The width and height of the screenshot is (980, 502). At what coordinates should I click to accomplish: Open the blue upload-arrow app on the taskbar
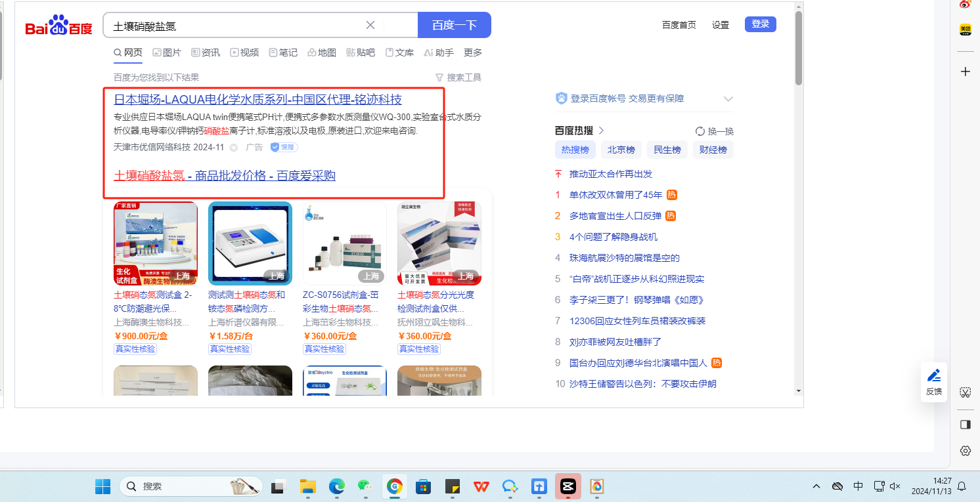coord(539,486)
